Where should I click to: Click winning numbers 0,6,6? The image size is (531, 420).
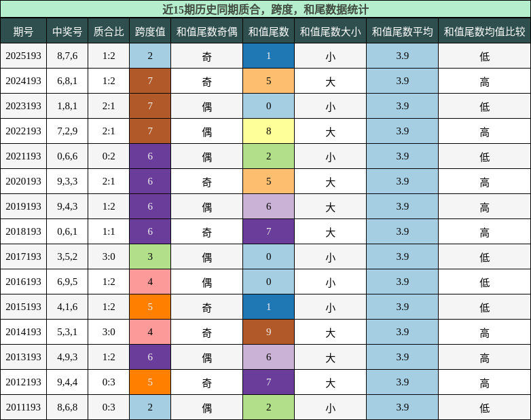point(67,156)
